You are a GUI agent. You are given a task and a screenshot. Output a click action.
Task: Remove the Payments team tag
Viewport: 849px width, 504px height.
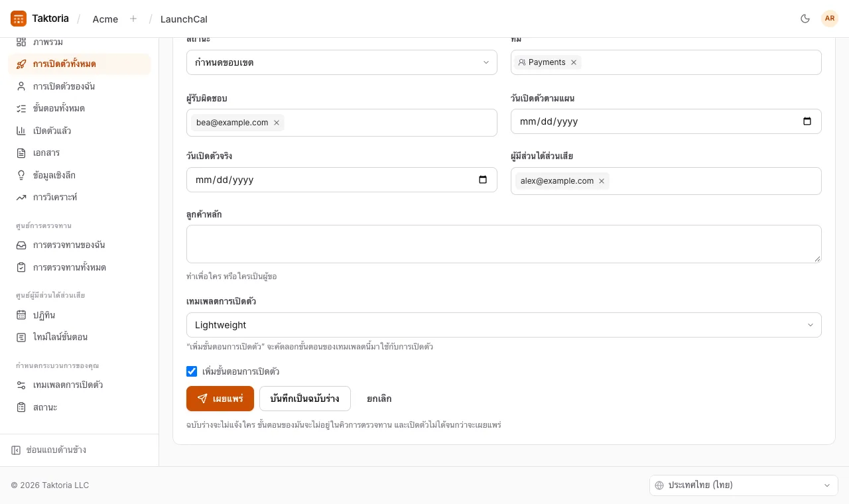point(574,62)
